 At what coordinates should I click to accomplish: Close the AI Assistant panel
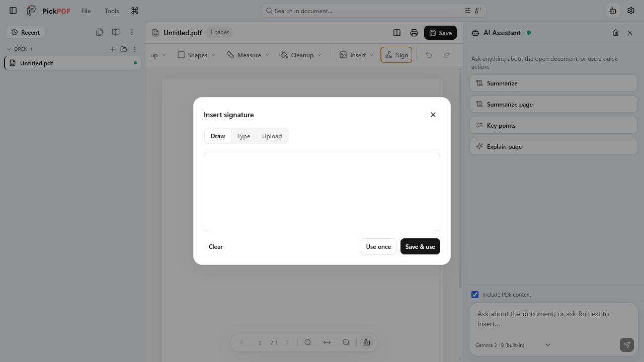point(630,33)
